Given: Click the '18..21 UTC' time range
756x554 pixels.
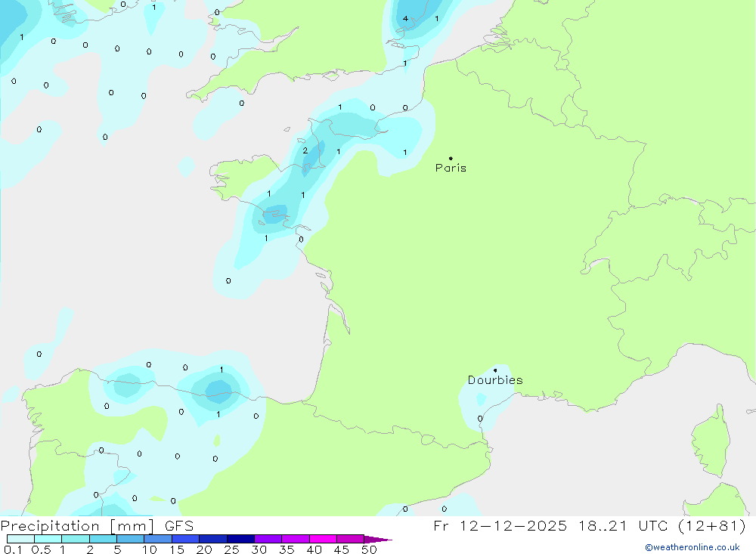Looking at the screenshot, I should (623, 525).
